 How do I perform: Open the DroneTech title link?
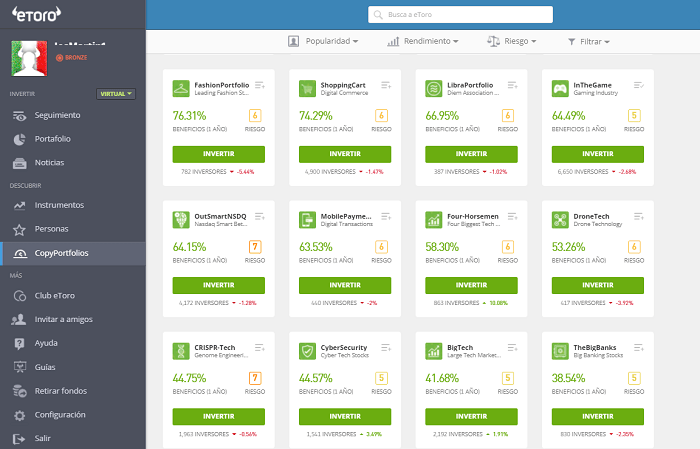click(591, 216)
